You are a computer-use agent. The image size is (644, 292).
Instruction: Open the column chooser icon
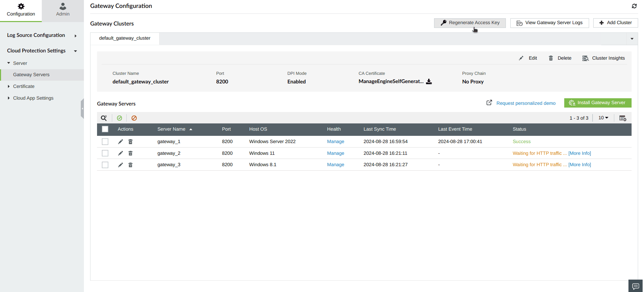click(623, 118)
